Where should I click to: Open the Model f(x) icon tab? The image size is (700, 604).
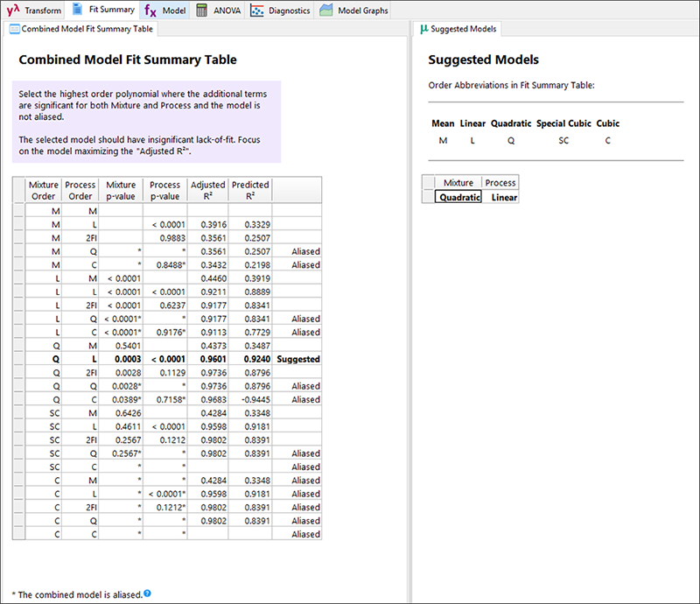(151, 11)
